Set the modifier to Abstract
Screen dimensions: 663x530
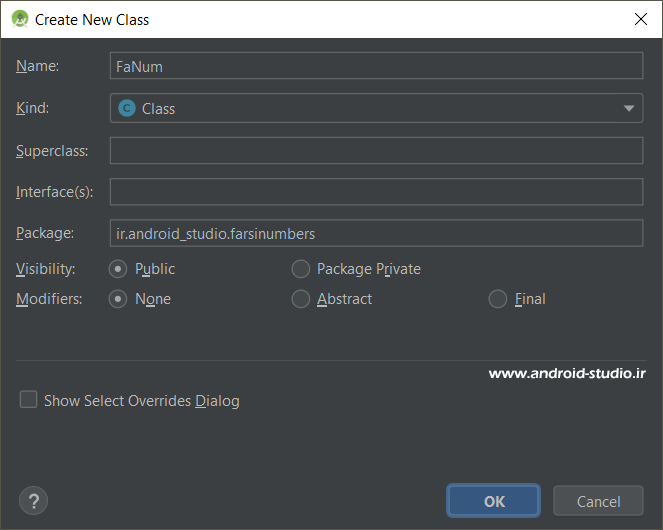click(x=301, y=299)
